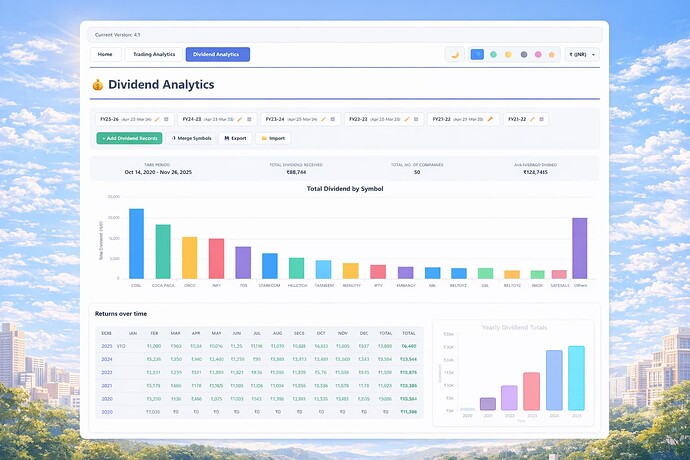
Task: Click the tallest bar in Total Dividend chart
Action: (136, 243)
